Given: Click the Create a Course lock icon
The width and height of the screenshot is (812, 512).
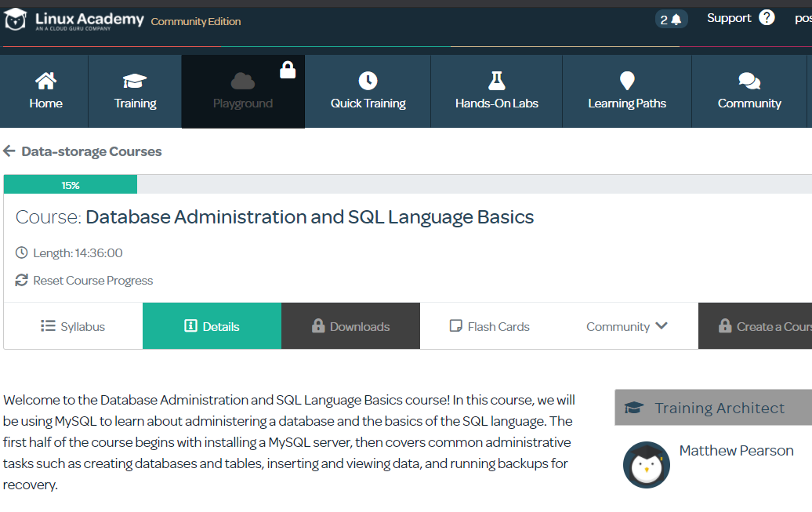Looking at the screenshot, I should click(x=725, y=325).
